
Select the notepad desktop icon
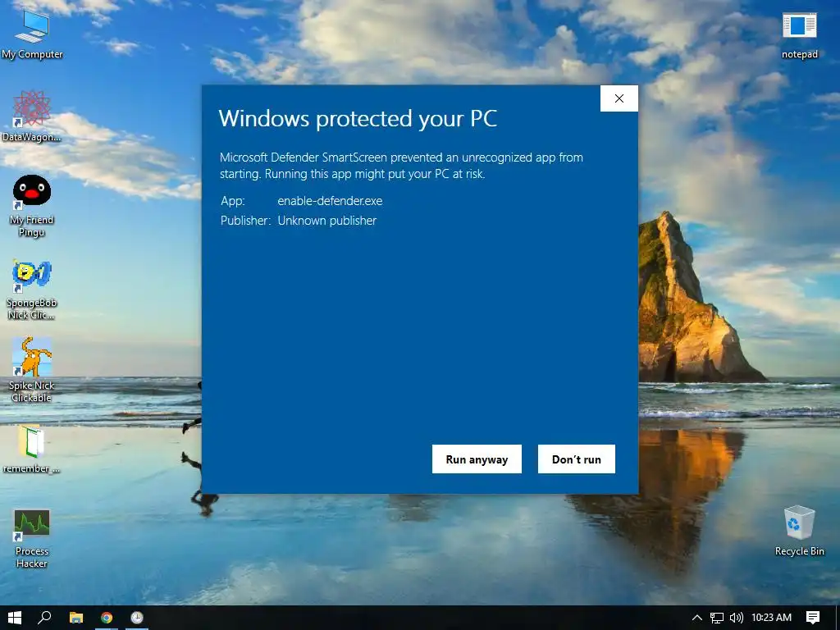[x=799, y=35]
